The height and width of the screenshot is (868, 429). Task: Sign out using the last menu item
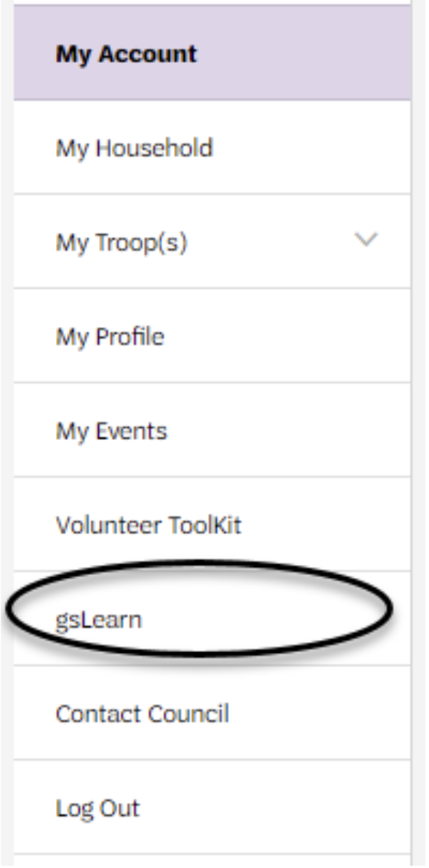pyautogui.click(x=212, y=808)
